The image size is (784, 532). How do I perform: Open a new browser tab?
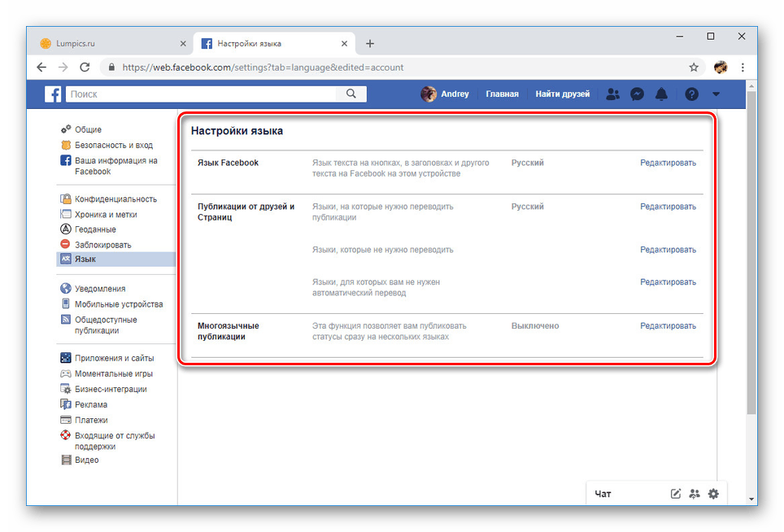tap(370, 43)
